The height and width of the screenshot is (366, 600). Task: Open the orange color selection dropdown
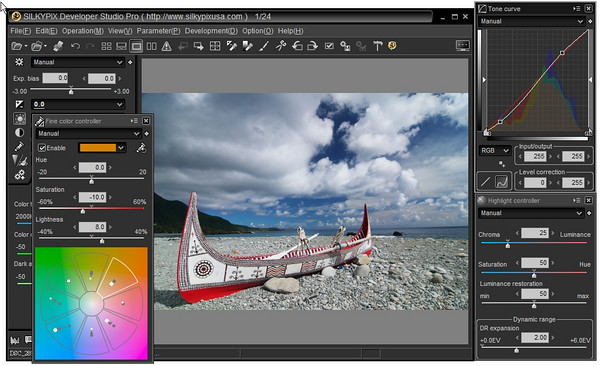[121, 148]
